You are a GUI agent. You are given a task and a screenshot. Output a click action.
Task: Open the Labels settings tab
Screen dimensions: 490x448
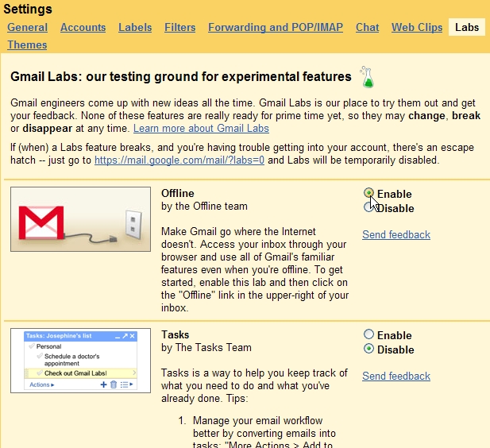(135, 27)
